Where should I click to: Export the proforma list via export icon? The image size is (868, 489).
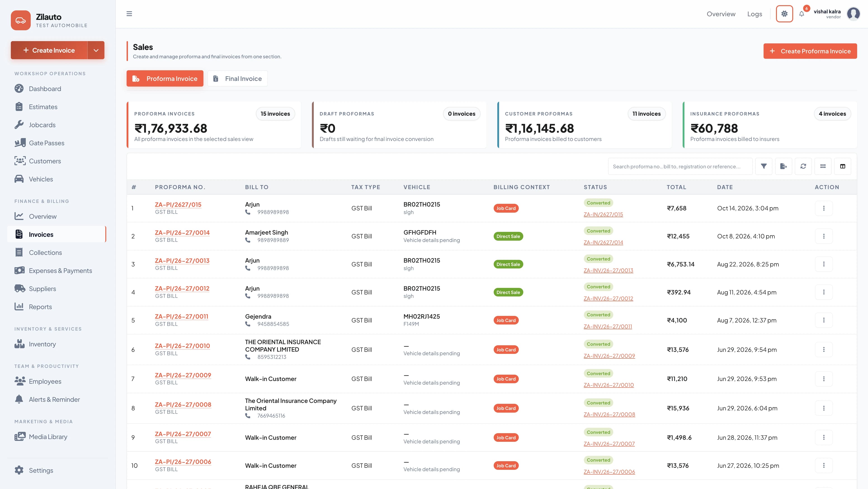point(783,166)
